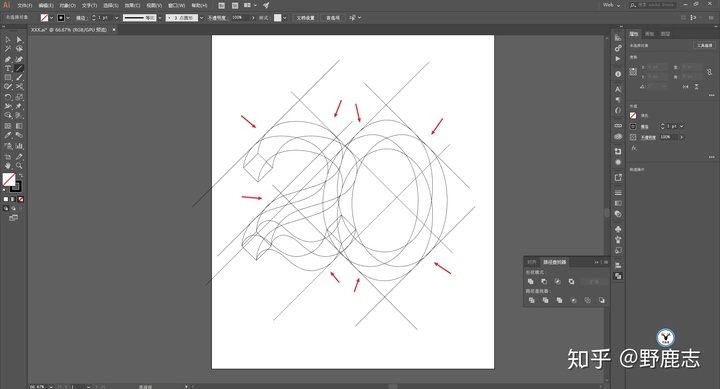Select the Rectangle tool

click(x=8, y=78)
